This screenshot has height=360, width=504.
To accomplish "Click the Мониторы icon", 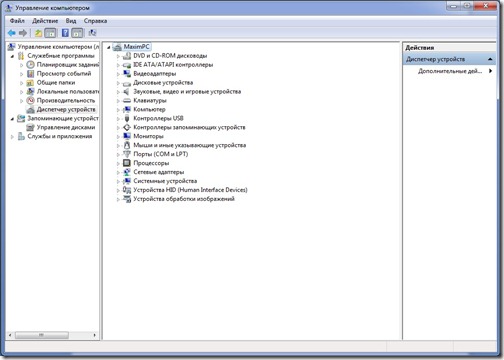I will tap(127, 136).
